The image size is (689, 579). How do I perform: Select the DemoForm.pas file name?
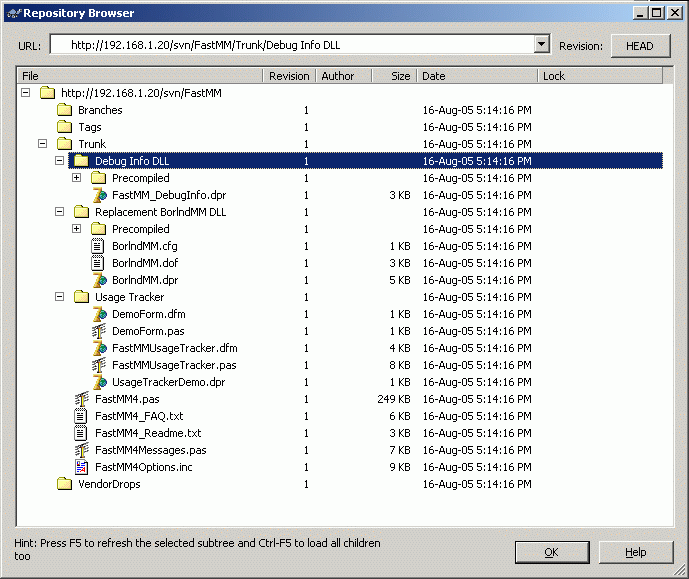click(x=148, y=331)
